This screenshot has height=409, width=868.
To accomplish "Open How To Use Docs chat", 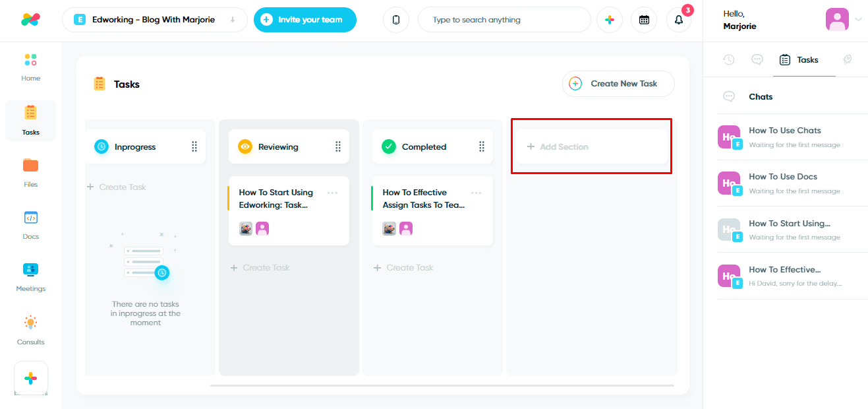I will (792, 183).
